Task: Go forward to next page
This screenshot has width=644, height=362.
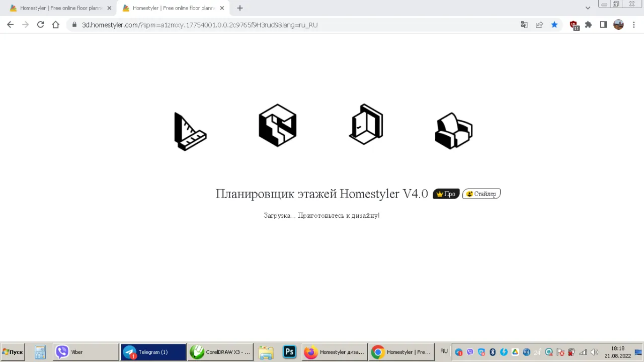Action: pos(26,25)
